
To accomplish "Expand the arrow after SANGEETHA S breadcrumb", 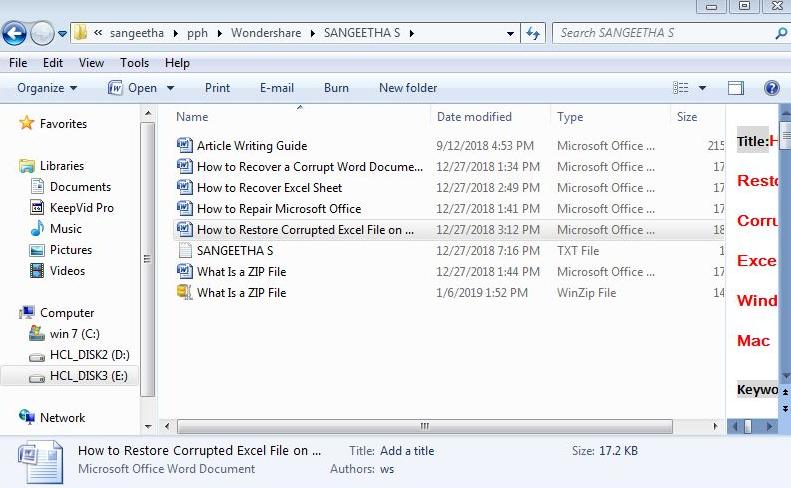I will 412,33.
